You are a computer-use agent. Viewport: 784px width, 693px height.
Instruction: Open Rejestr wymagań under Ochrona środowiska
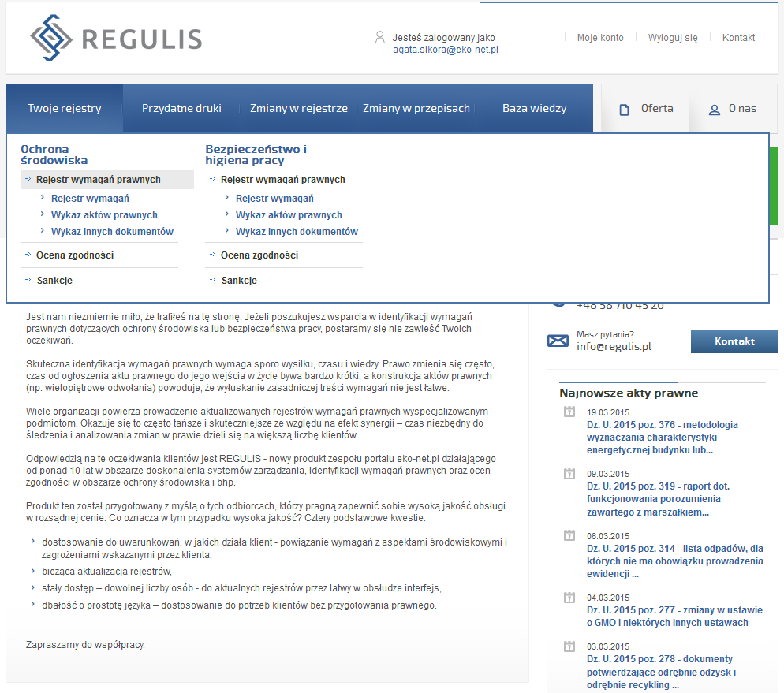(90, 199)
